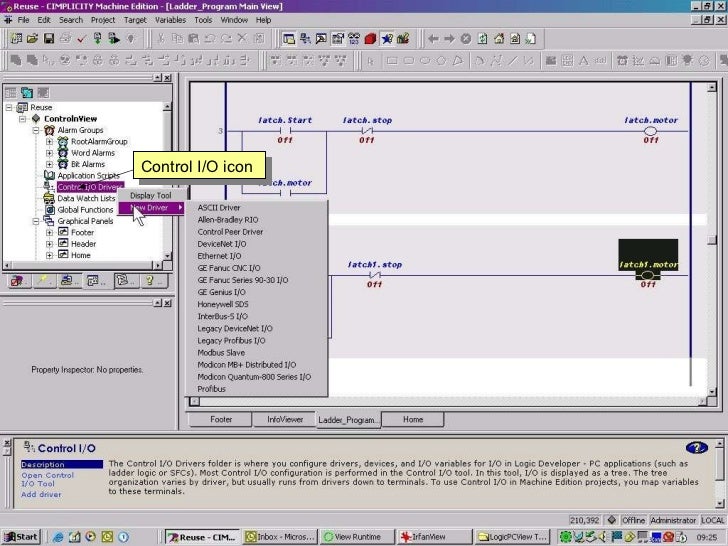Open the Variables menu
This screenshot has width=728, height=546.
coord(169,19)
